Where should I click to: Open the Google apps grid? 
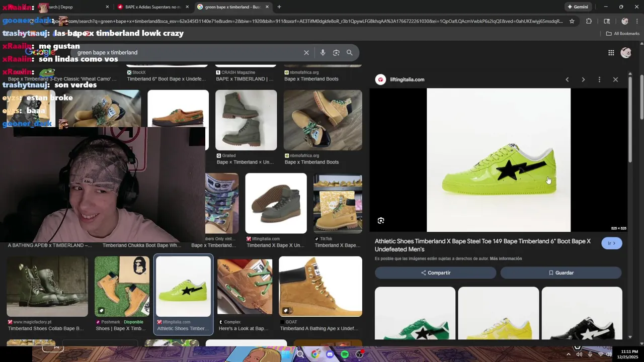tap(611, 53)
